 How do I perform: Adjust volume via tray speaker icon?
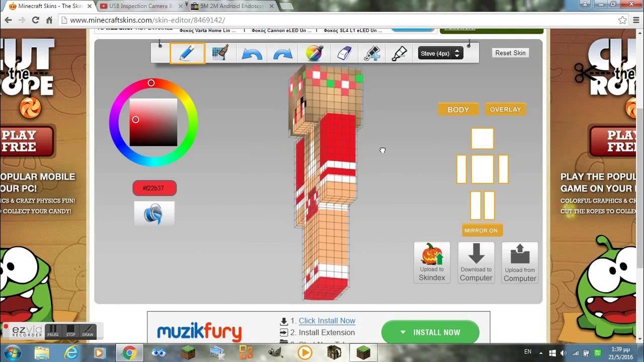[563, 353]
